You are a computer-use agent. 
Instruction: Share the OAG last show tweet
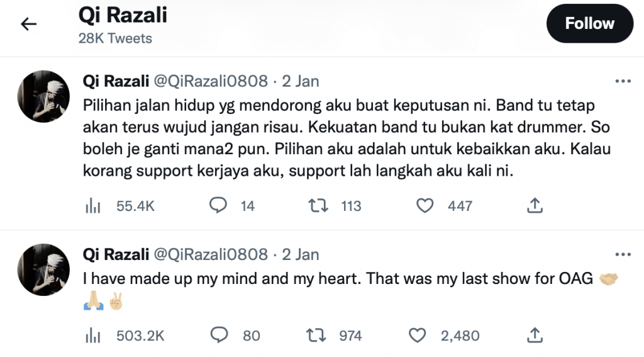(535, 336)
